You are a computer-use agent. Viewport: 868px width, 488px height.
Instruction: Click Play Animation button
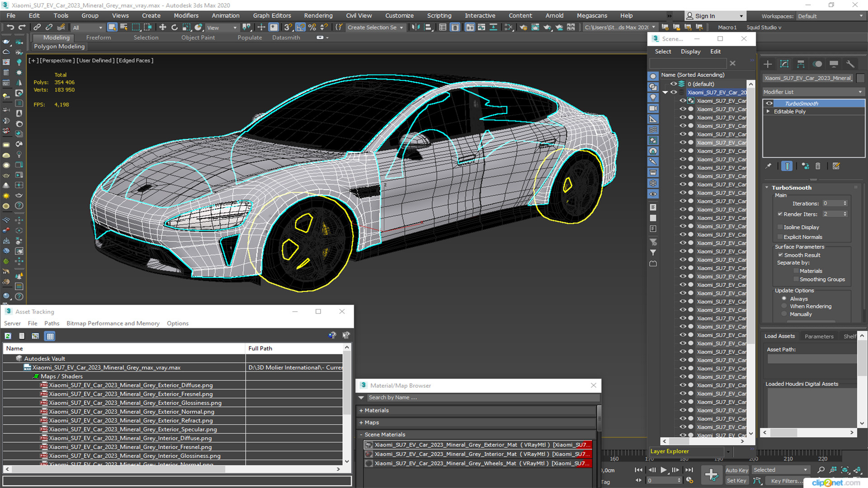tap(663, 470)
